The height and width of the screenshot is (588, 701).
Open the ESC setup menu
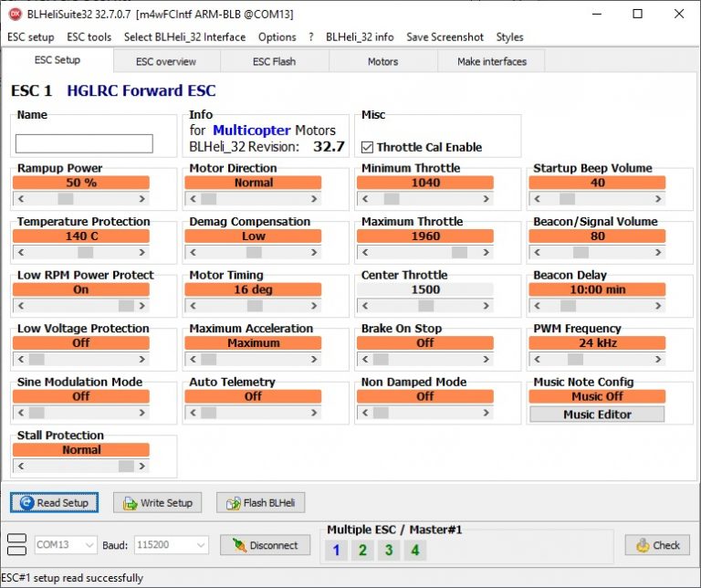coord(31,37)
